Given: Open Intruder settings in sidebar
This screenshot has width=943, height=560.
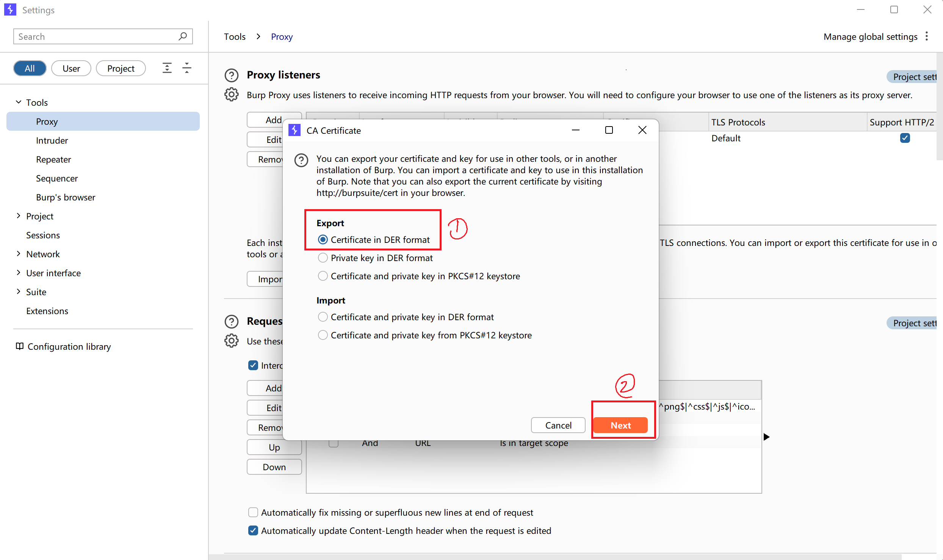Looking at the screenshot, I should [x=52, y=141].
